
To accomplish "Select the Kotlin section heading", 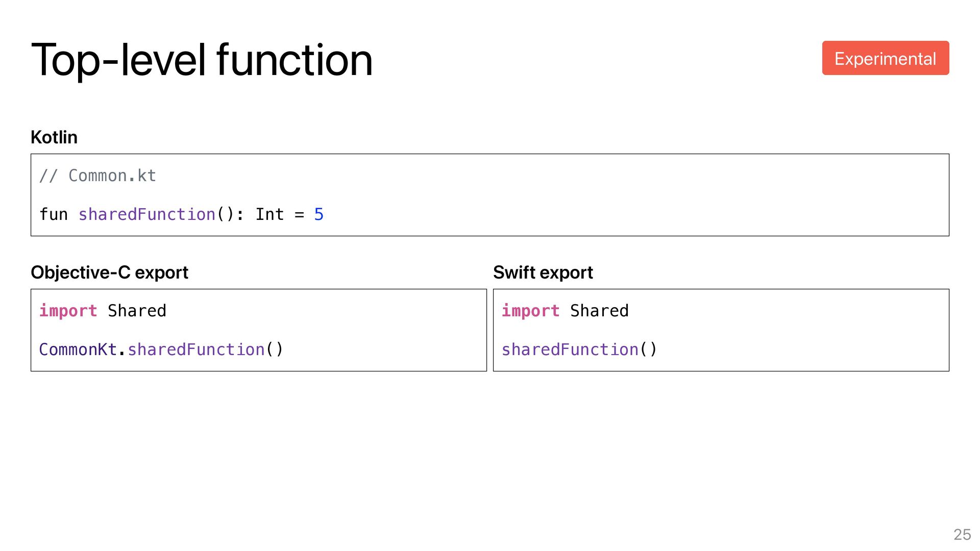I will click(x=54, y=137).
